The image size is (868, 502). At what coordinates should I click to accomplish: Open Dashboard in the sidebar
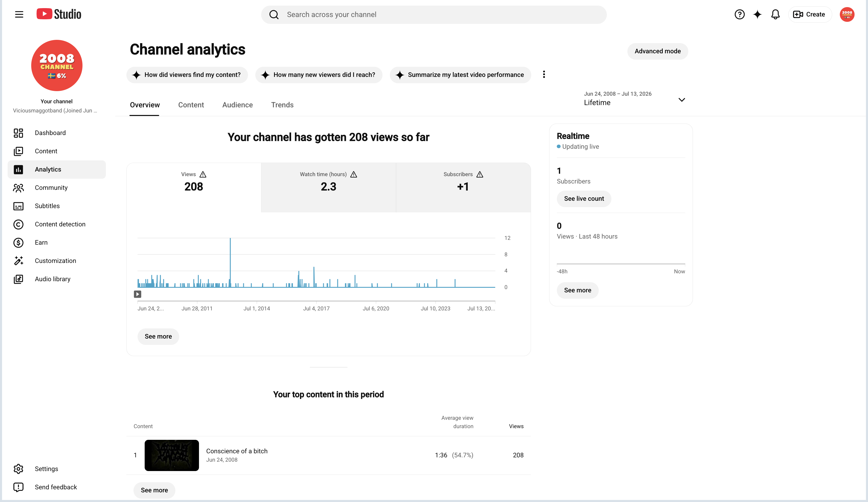tap(57, 133)
